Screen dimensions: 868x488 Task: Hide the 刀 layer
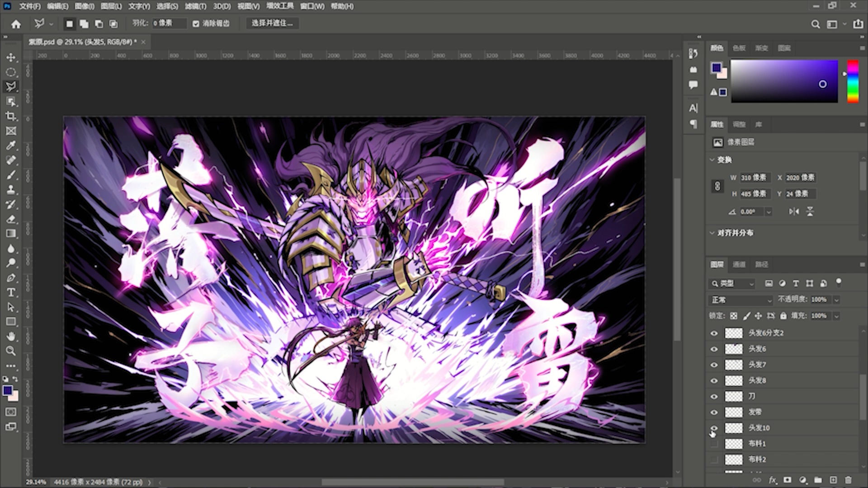tap(714, 396)
